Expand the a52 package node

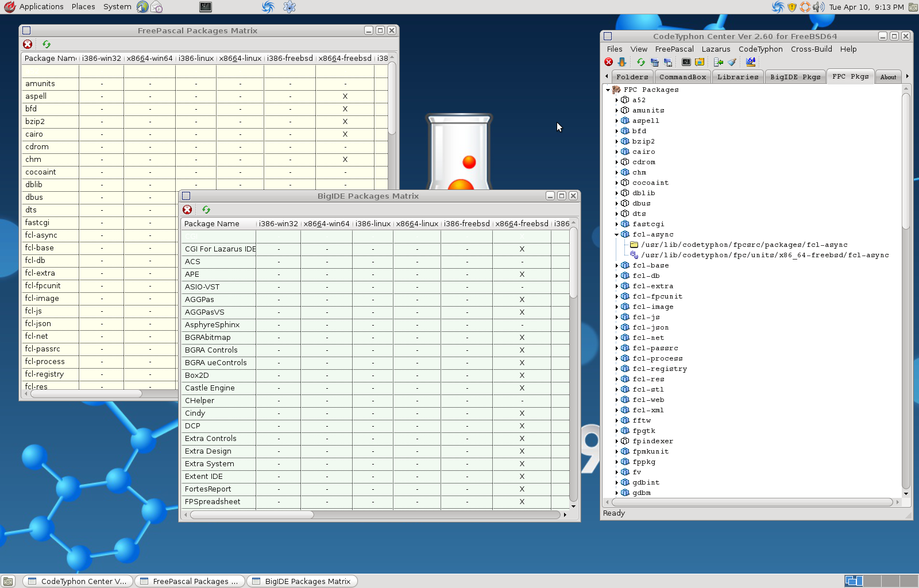[x=617, y=100]
